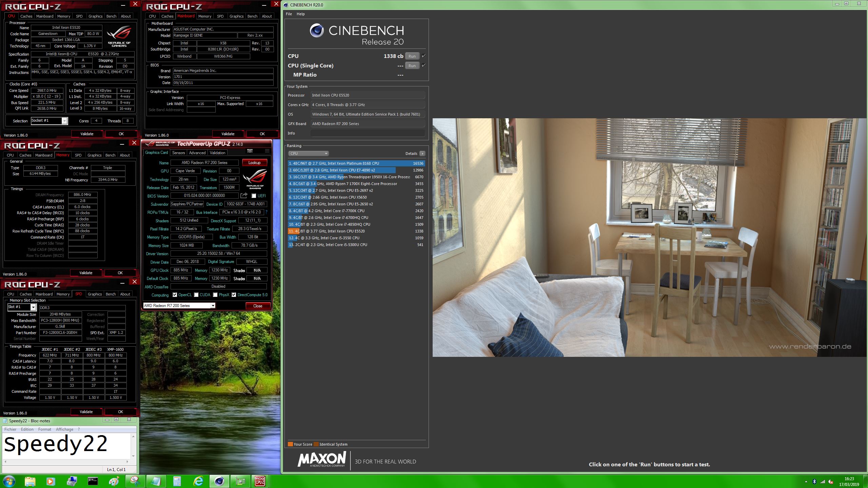The height and width of the screenshot is (488, 868).
Task: Click the Show Desktop strip beside the clock
Action: [x=866, y=481]
